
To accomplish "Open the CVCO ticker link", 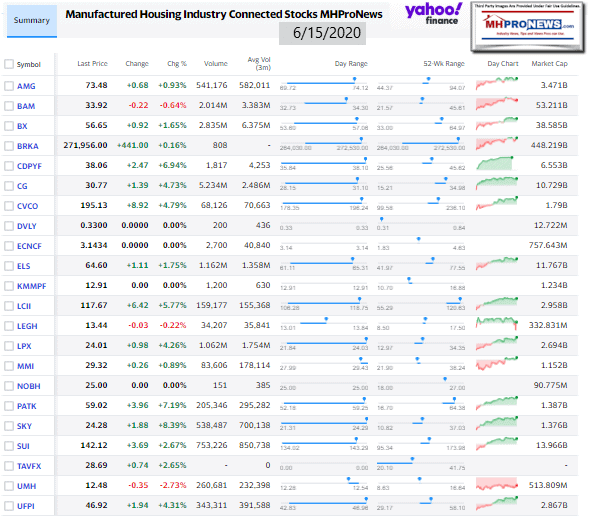I will [x=27, y=206].
